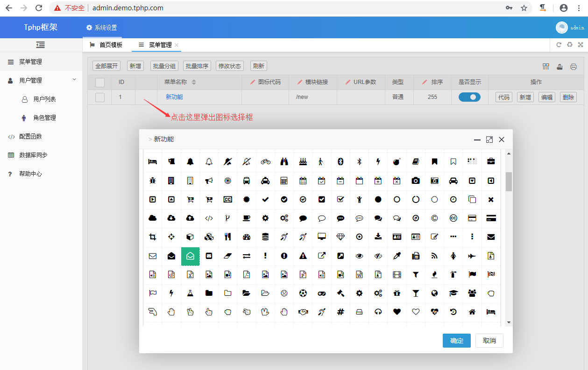
Task: Choose the birthday cake icon
Action: click(303, 161)
